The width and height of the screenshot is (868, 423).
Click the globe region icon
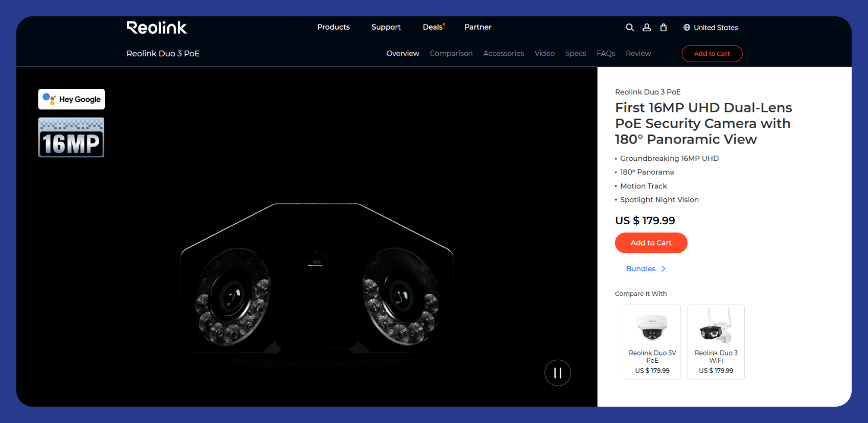pyautogui.click(x=687, y=28)
